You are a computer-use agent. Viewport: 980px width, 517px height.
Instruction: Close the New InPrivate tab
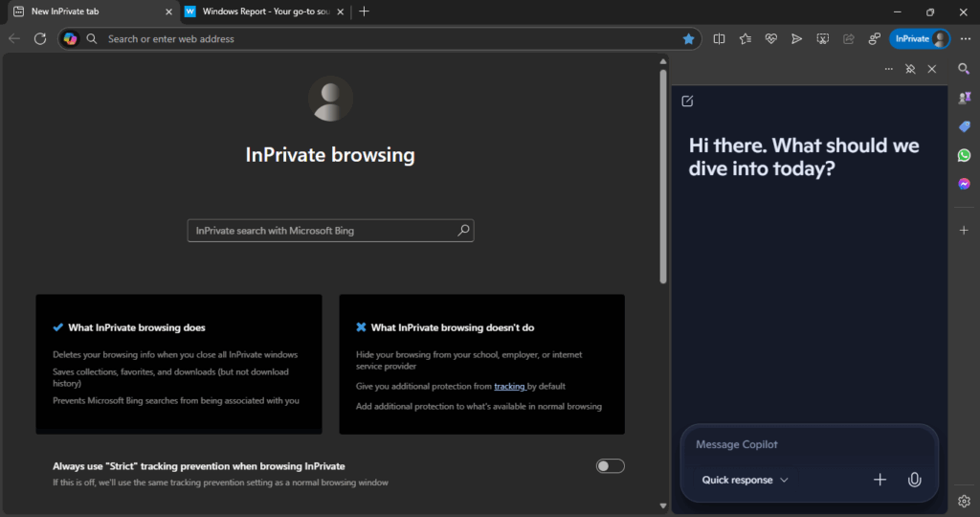tap(168, 11)
